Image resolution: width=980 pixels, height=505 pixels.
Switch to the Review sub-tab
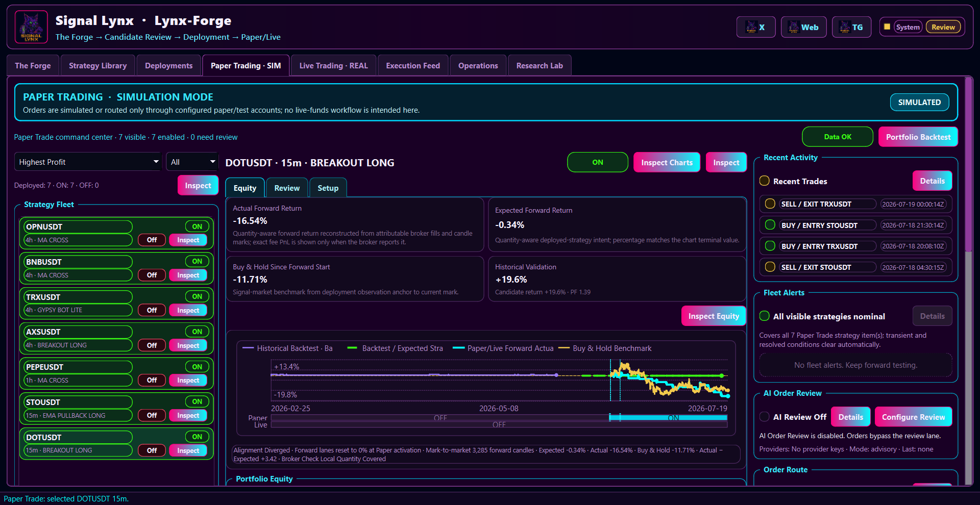pyautogui.click(x=287, y=188)
